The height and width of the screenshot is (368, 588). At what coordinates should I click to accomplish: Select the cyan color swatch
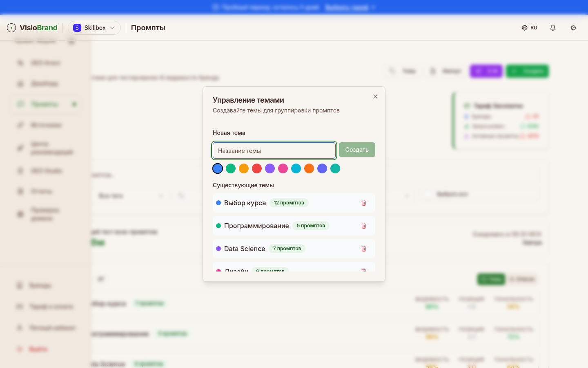pos(296,168)
